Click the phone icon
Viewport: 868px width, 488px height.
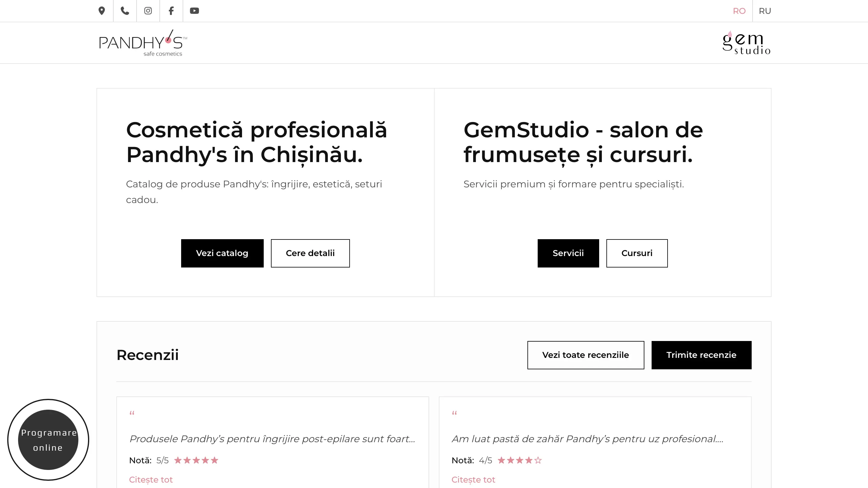point(125,11)
